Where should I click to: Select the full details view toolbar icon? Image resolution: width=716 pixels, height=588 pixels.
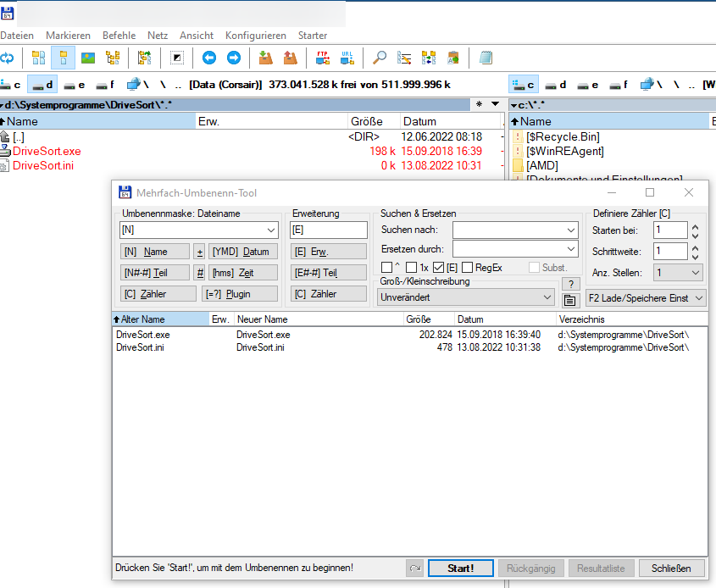point(64,58)
